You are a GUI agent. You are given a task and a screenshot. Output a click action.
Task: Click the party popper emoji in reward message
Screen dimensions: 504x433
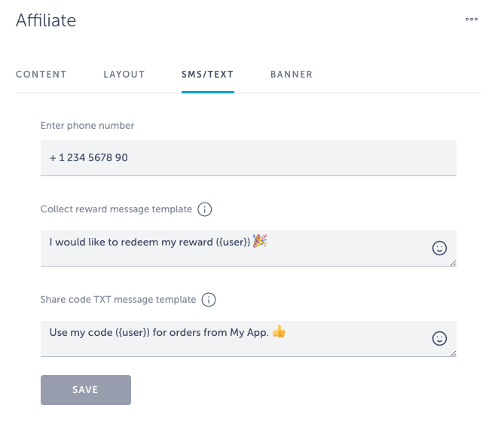(x=260, y=241)
